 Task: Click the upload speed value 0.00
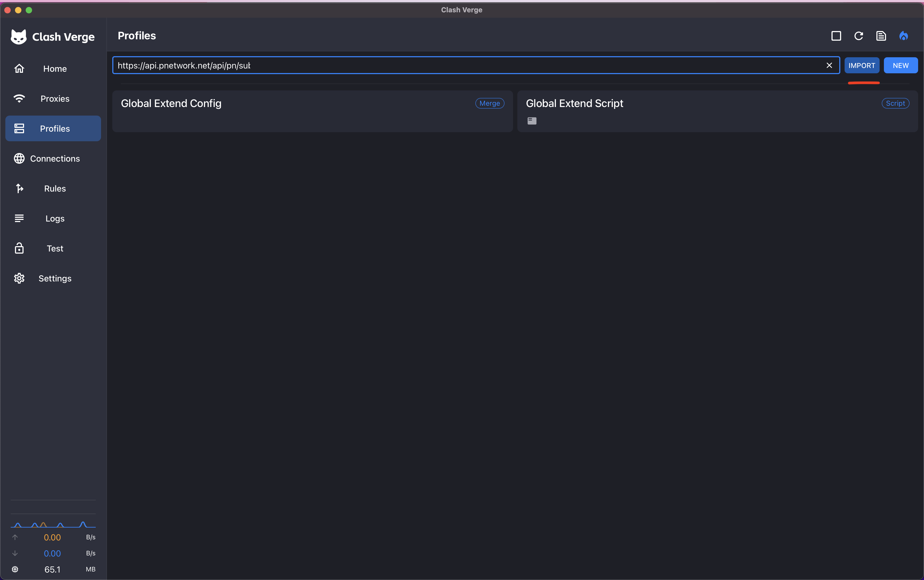pyautogui.click(x=52, y=537)
